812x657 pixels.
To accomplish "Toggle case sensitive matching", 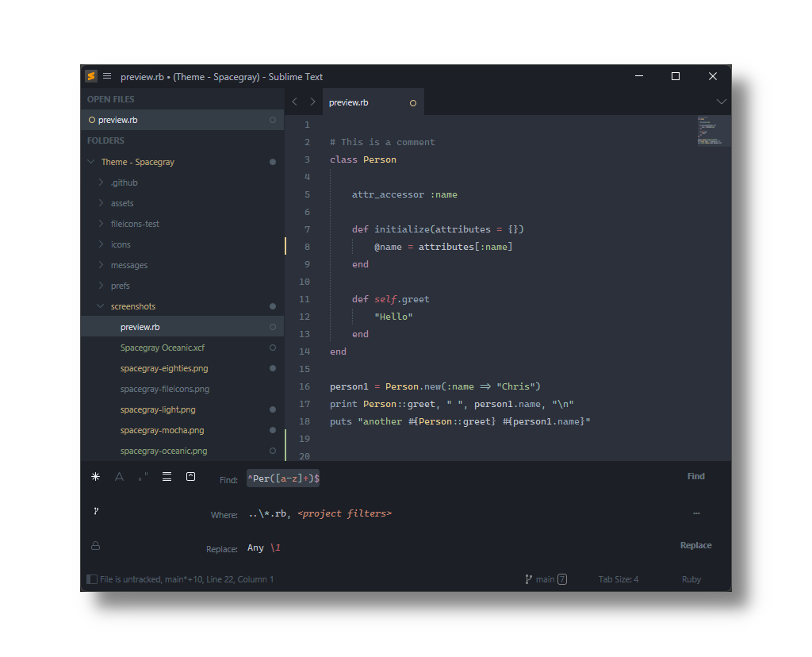I will pos(119,477).
